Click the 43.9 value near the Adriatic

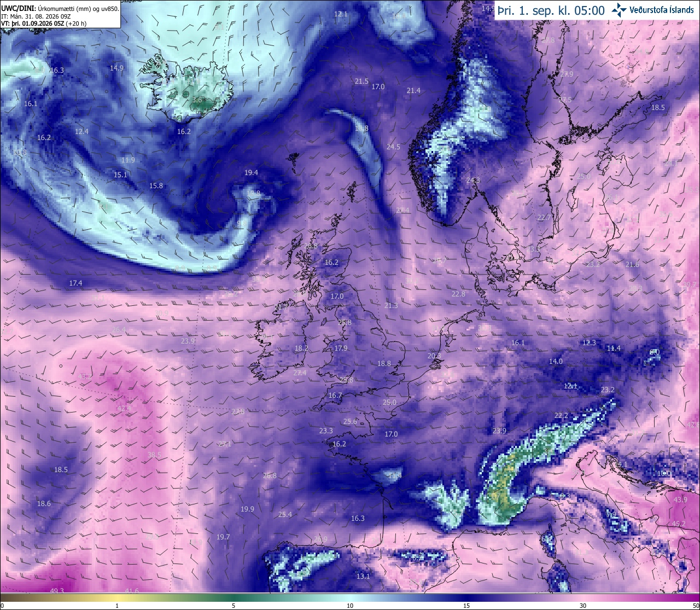pos(680,499)
